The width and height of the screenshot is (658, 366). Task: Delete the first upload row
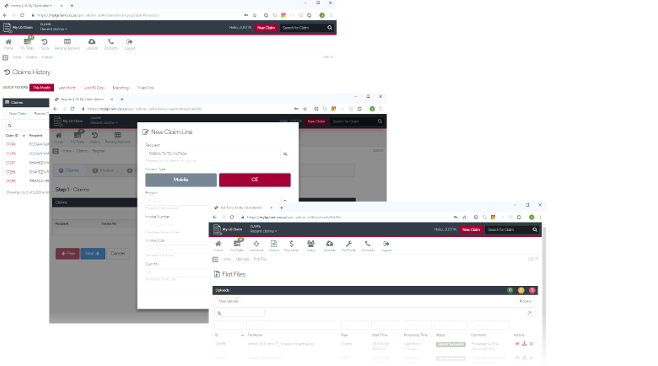point(531,344)
